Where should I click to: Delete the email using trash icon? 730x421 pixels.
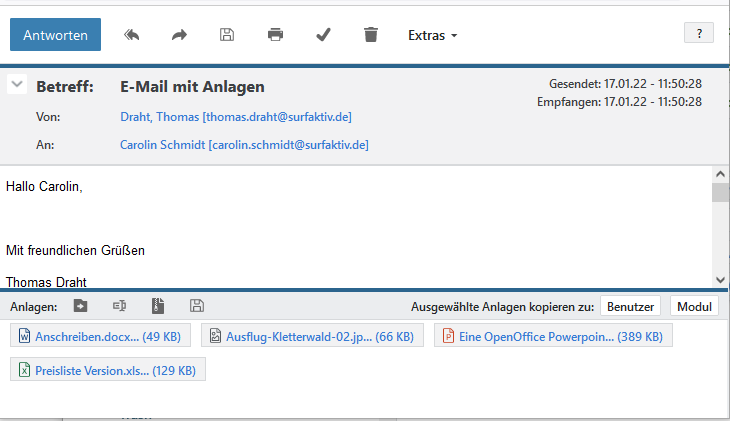click(x=371, y=35)
